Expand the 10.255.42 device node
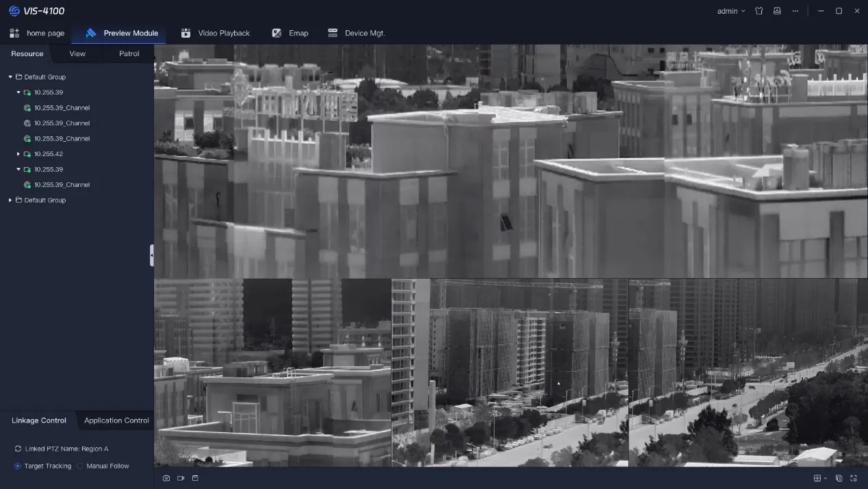The height and width of the screenshot is (489, 868). pos(18,154)
